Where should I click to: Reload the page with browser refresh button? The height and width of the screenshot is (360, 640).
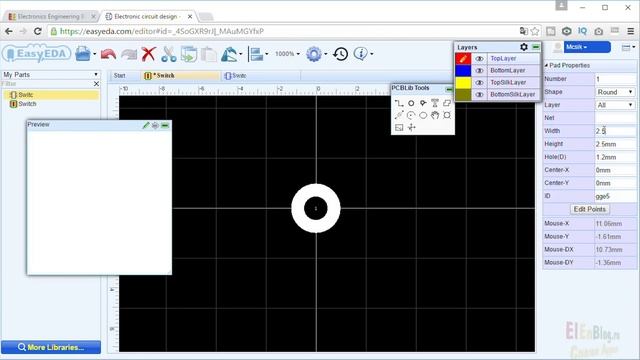click(38, 31)
